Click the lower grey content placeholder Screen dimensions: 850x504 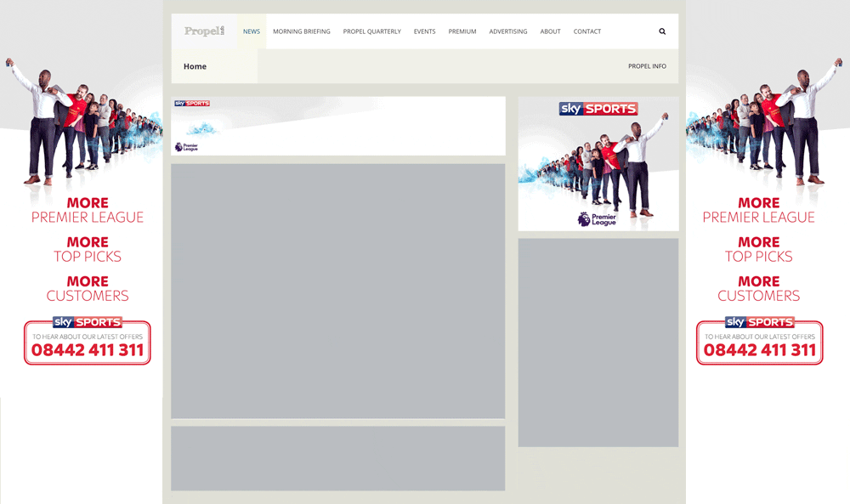click(338, 458)
